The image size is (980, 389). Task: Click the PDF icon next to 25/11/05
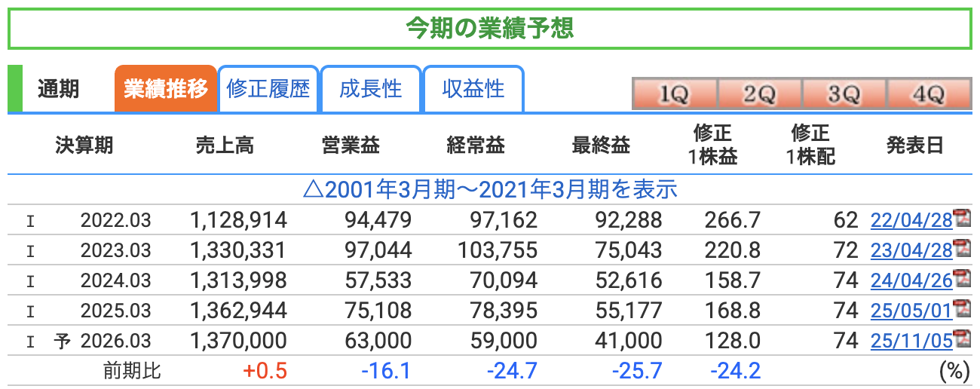[x=962, y=339]
